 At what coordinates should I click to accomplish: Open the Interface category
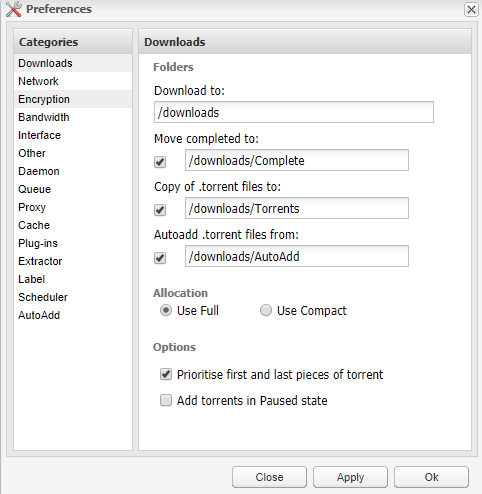click(x=73, y=135)
